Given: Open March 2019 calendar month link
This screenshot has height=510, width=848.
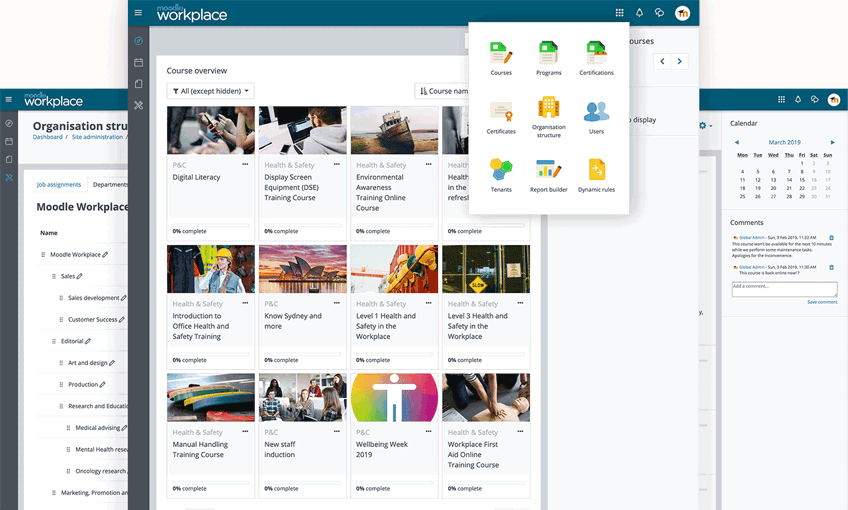Looking at the screenshot, I should pos(784,142).
